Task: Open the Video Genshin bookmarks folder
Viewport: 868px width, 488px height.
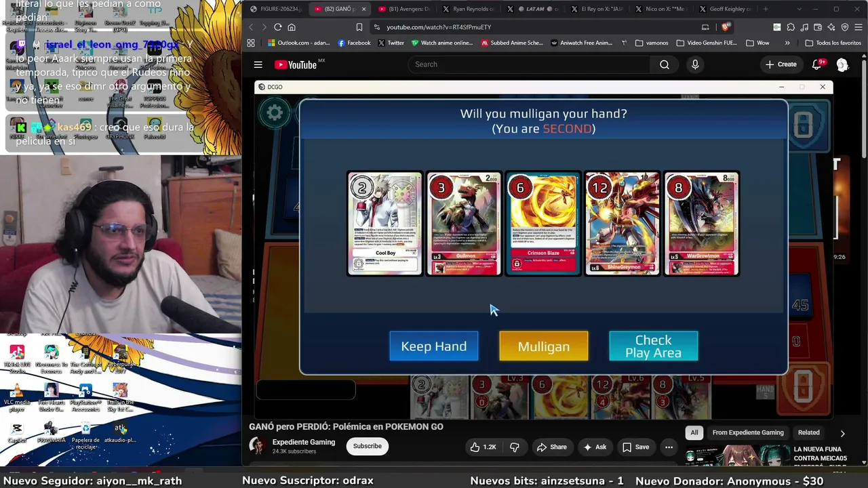Action: [706, 43]
